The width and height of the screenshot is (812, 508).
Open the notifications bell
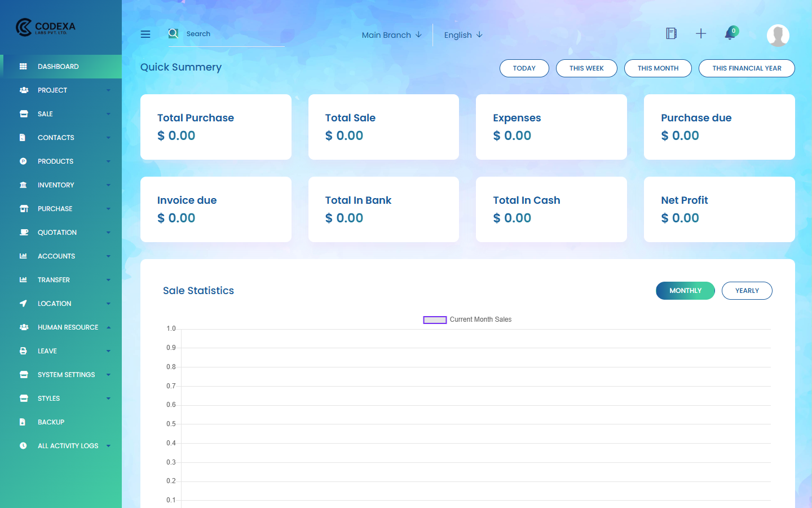click(x=729, y=34)
